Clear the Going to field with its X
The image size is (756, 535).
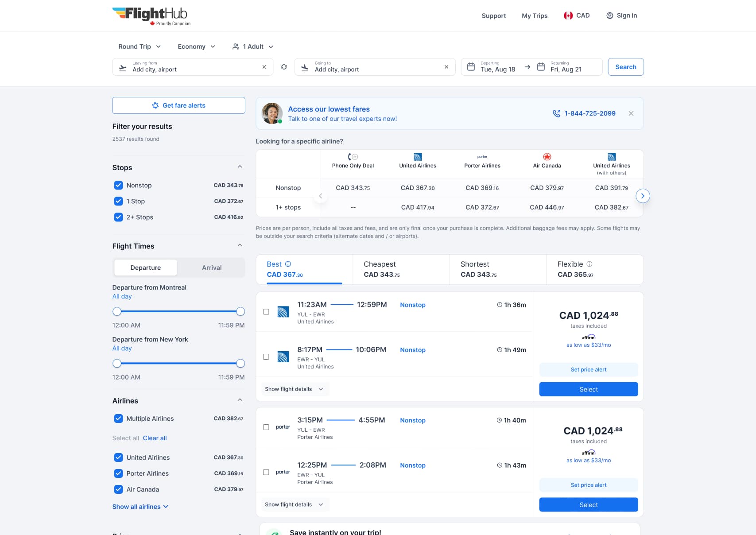(x=446, y=67)
